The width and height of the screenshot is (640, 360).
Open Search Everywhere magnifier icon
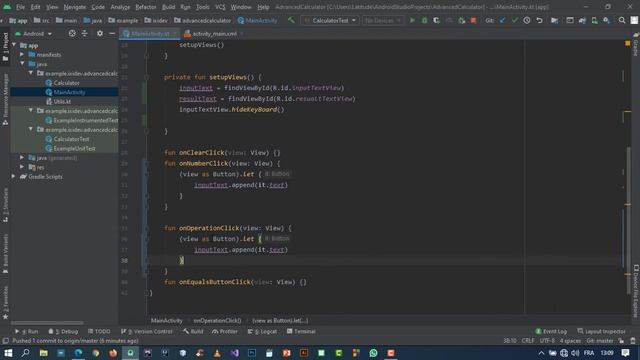622,20
